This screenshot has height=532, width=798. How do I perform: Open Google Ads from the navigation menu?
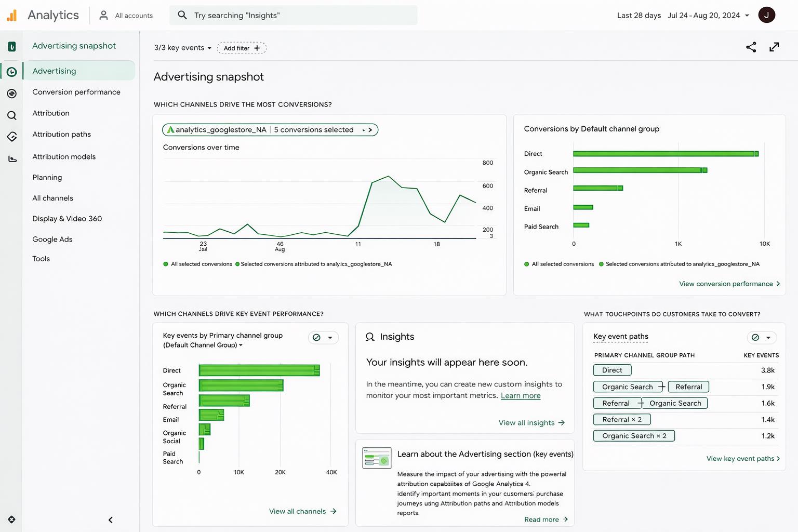click(52, 239)
